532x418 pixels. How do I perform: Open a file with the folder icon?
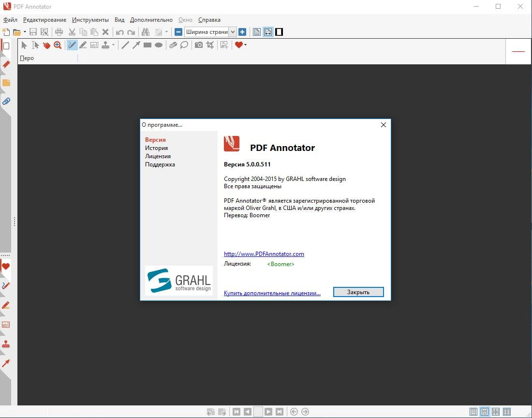(16, 32)
